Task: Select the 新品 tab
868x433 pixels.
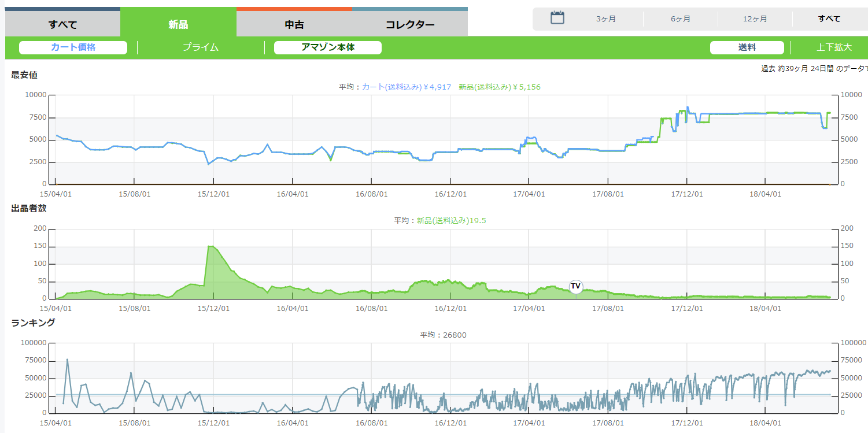Action: (178, 25)
